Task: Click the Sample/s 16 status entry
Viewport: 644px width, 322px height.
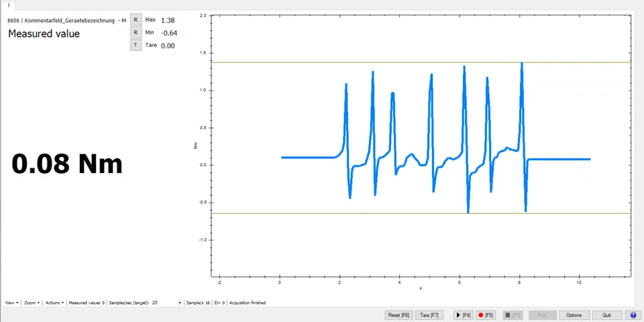Action: (x=199, y=303)
